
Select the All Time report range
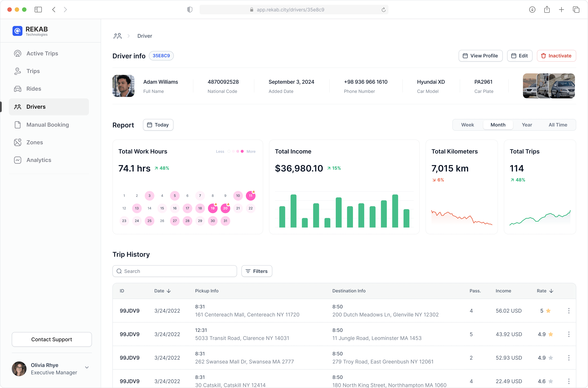point(558,125)
